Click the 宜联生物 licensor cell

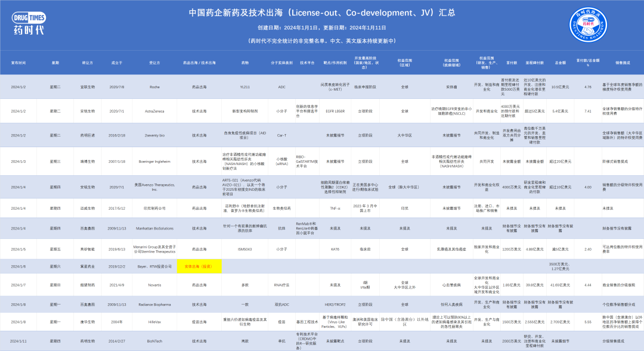[88, 87]
